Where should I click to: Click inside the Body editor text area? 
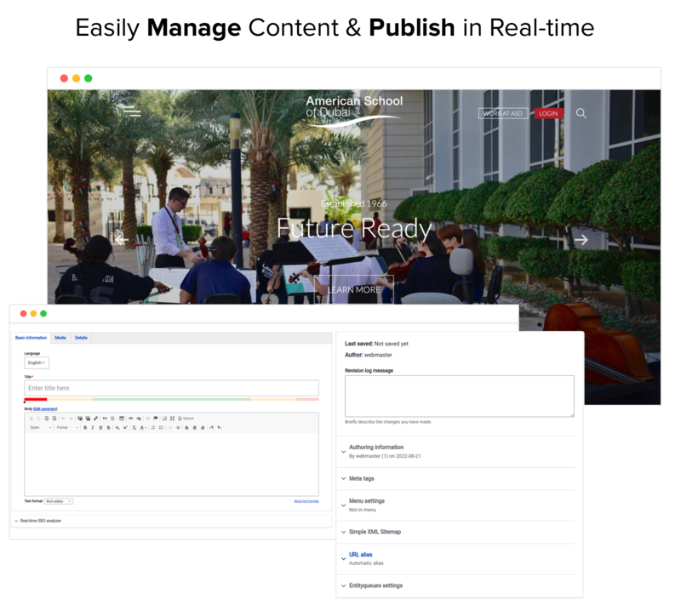pyautogui.click(x=172, y=465)
